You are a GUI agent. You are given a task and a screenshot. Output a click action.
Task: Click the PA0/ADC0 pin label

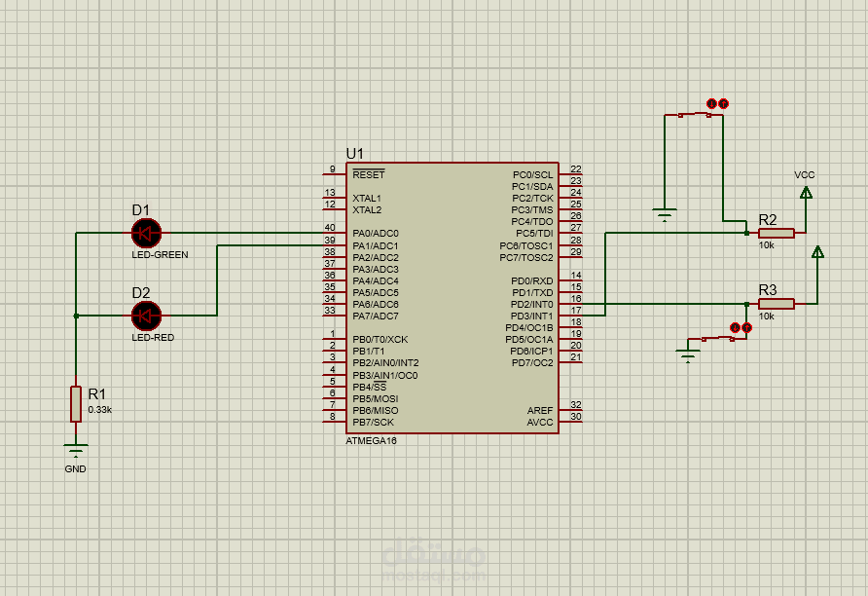coord(376,234)
